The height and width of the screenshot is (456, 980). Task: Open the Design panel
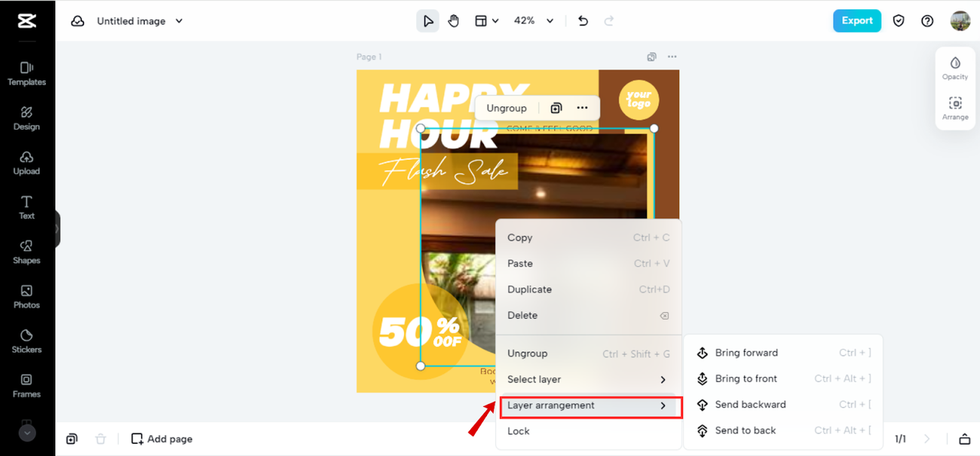coord(27,118)
